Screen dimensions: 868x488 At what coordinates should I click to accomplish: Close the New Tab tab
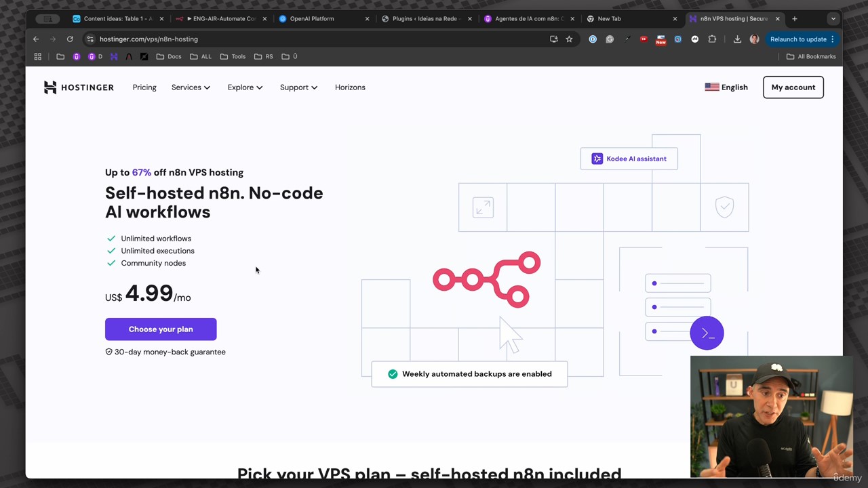pos(675,19)
